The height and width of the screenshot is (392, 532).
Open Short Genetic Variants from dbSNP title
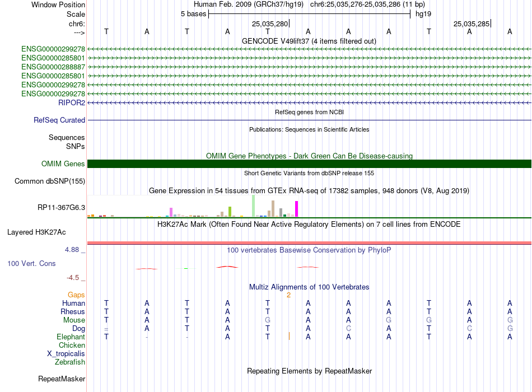pos(309,173)
